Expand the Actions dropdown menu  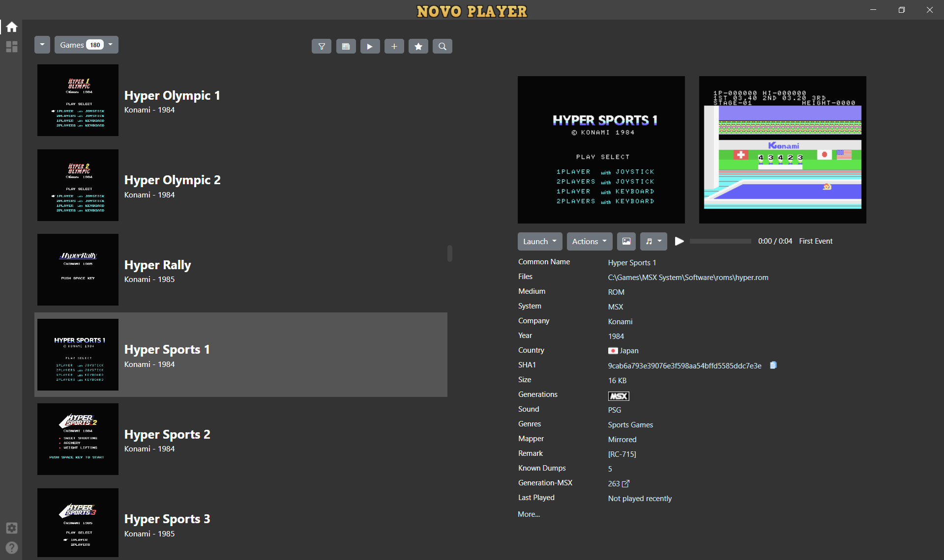pyautogui.click(x=589, y=241)
